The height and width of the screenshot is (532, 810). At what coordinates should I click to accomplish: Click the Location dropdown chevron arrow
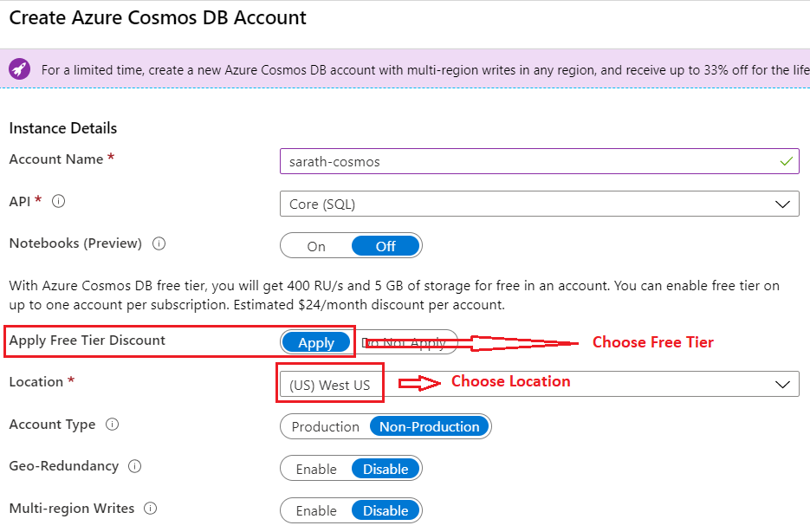click(782, 384)
